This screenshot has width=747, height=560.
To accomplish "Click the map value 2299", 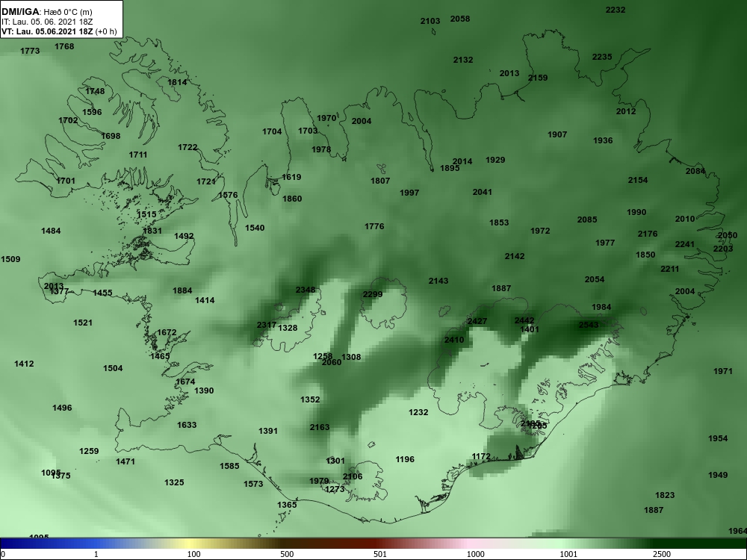I will pos(373,295).
